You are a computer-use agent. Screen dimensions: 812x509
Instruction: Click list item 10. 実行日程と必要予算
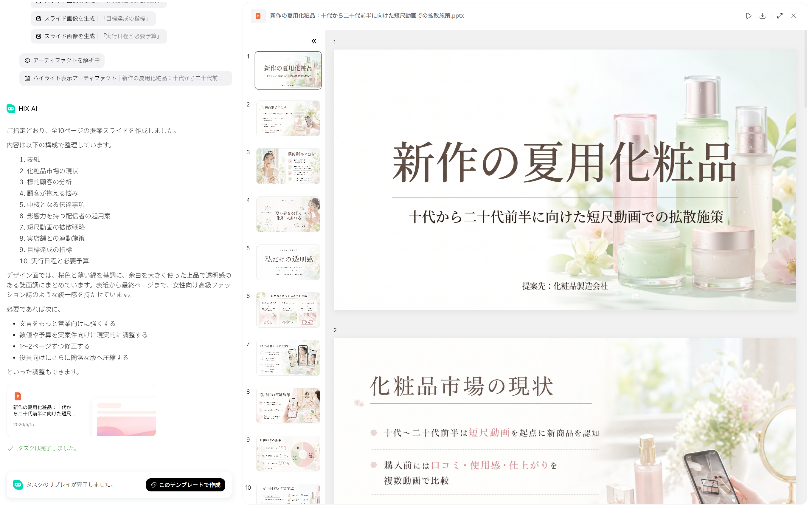[x=54, y=261]
